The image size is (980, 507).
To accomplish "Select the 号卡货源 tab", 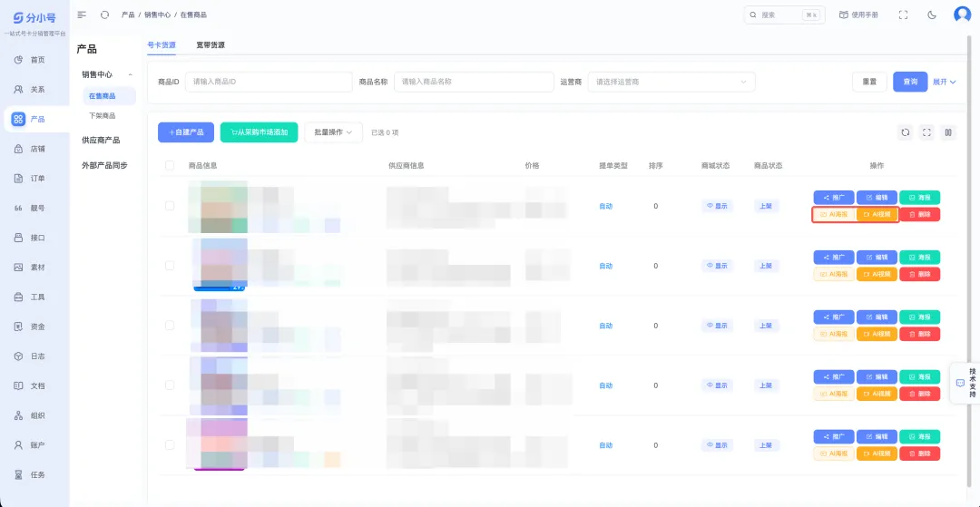I will click(162, 45).
